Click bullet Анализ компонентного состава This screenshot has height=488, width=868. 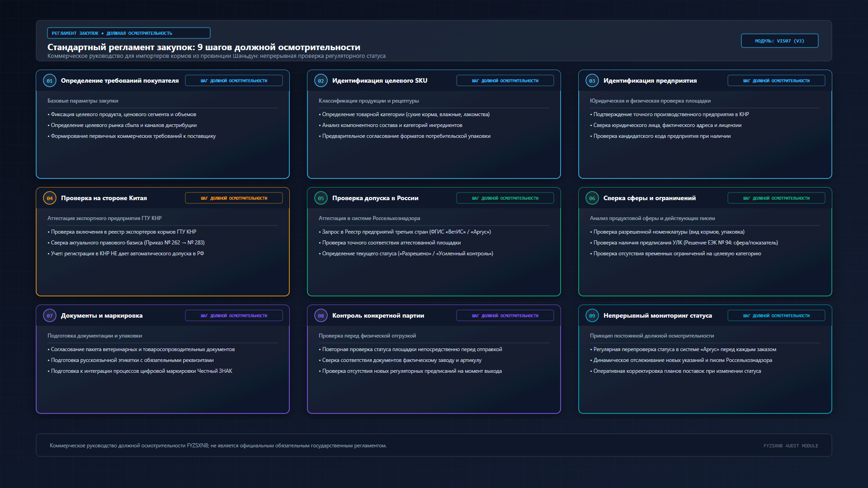click(391, 125)
